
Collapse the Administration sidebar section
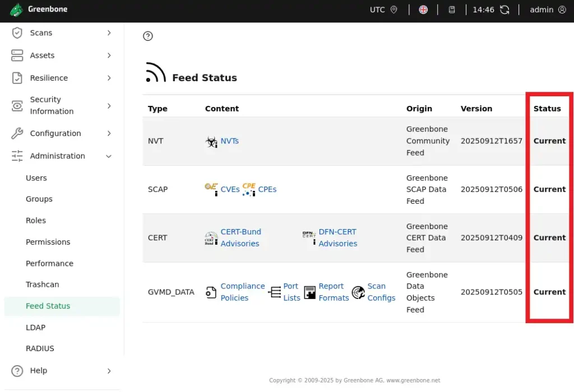pyautogui.click(x=62, y=156)
